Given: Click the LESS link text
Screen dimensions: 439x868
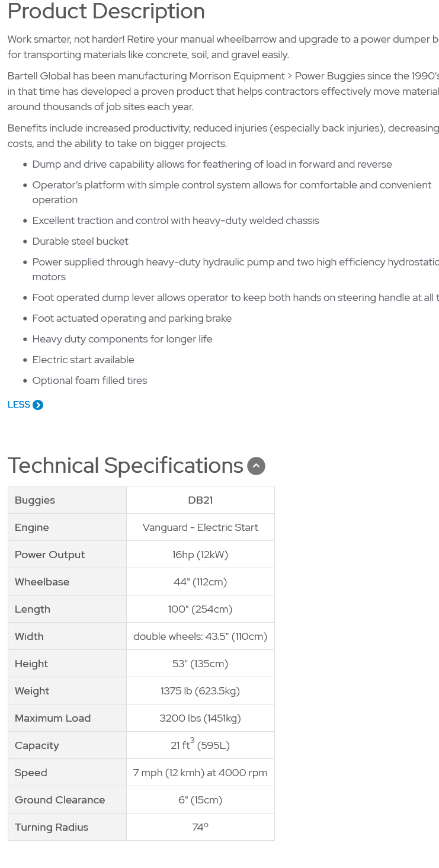Looking at the screenshot, I should coord(18,405).
